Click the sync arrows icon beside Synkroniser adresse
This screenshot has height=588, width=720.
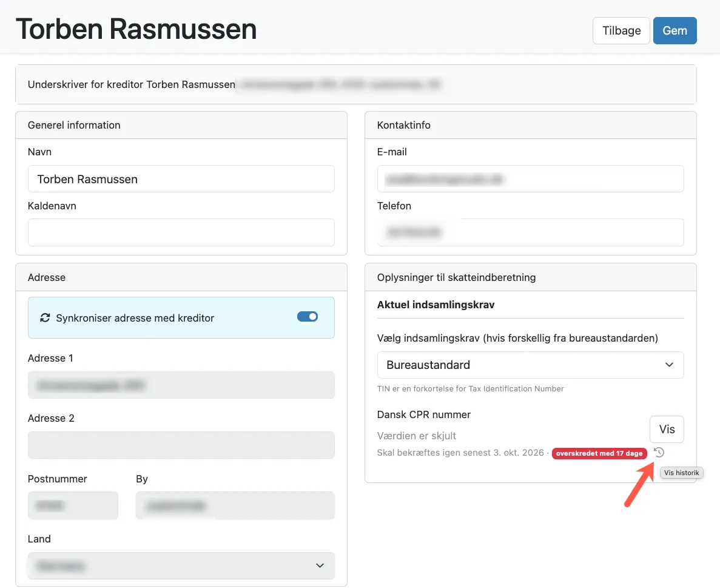tap(45, 318)
